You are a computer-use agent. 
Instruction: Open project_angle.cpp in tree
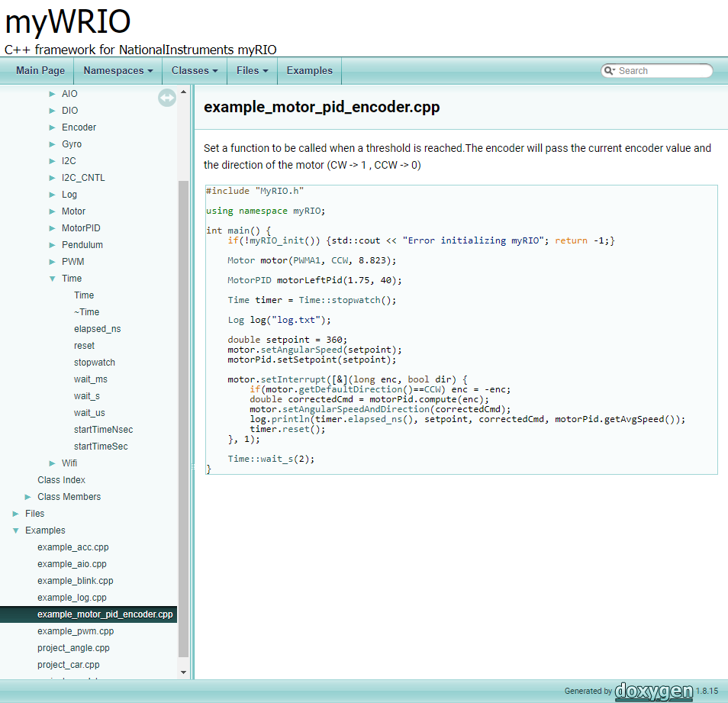pos(73,648)
